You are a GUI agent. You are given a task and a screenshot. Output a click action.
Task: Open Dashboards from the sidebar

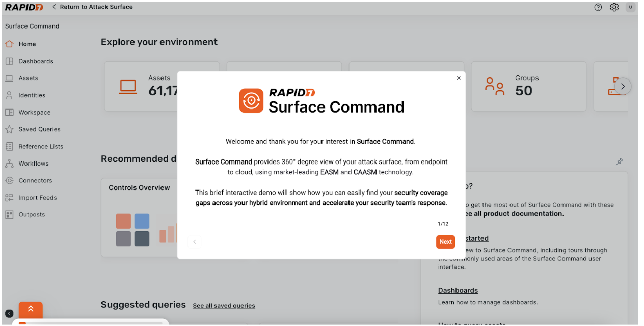[36, 61]
